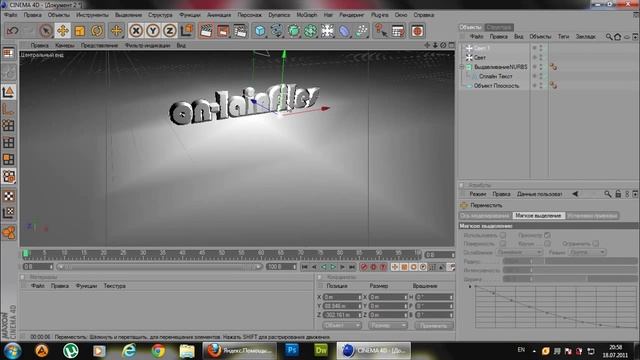Toggle visibility dots for Свет object
Viewport: 640px width, 360px height.
coord(541,58)
